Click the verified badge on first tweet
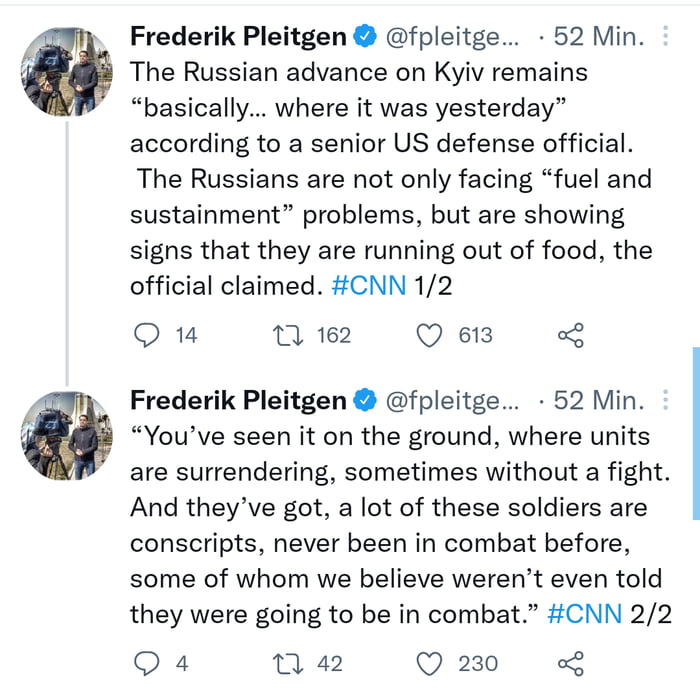 click(x=366, y=38)
